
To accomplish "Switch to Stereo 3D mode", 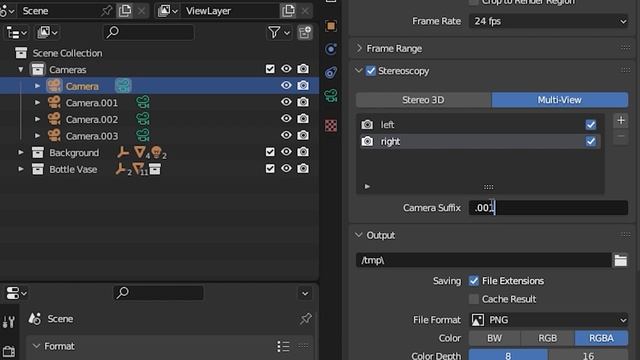I will tap(424, 100).
